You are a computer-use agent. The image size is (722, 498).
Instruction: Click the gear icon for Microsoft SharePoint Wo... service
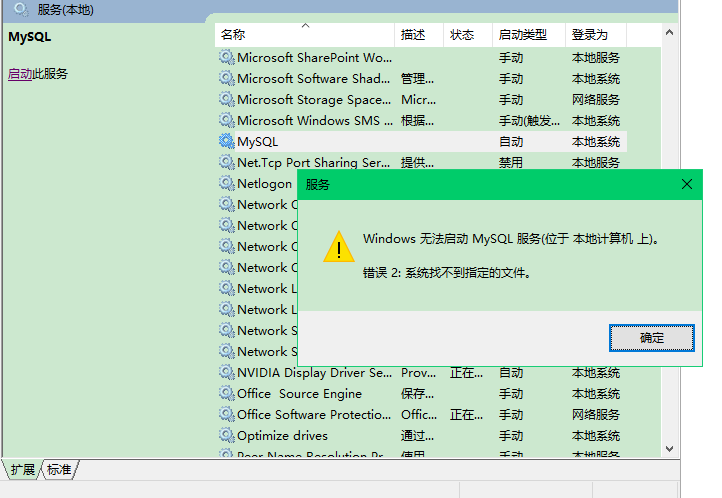[x=227, y=58]
